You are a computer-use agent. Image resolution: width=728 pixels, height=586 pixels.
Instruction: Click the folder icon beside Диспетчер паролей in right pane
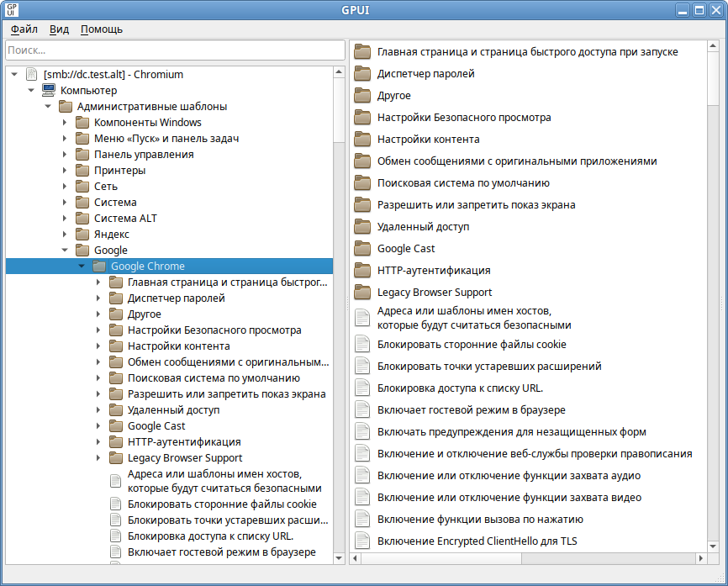point(362,74)
